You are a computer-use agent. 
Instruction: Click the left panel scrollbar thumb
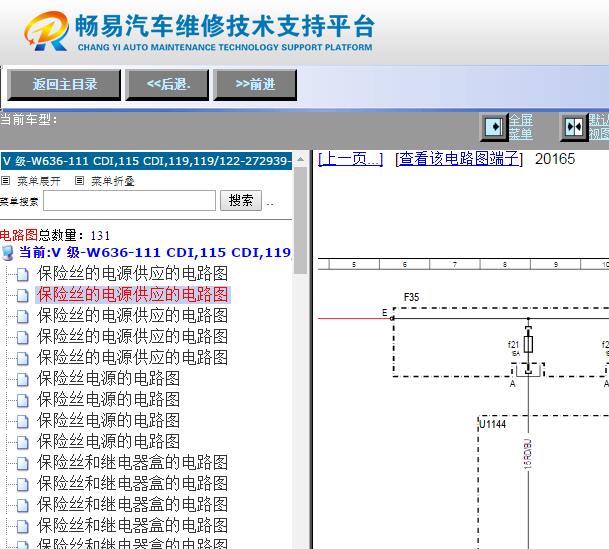click(300, 221)
